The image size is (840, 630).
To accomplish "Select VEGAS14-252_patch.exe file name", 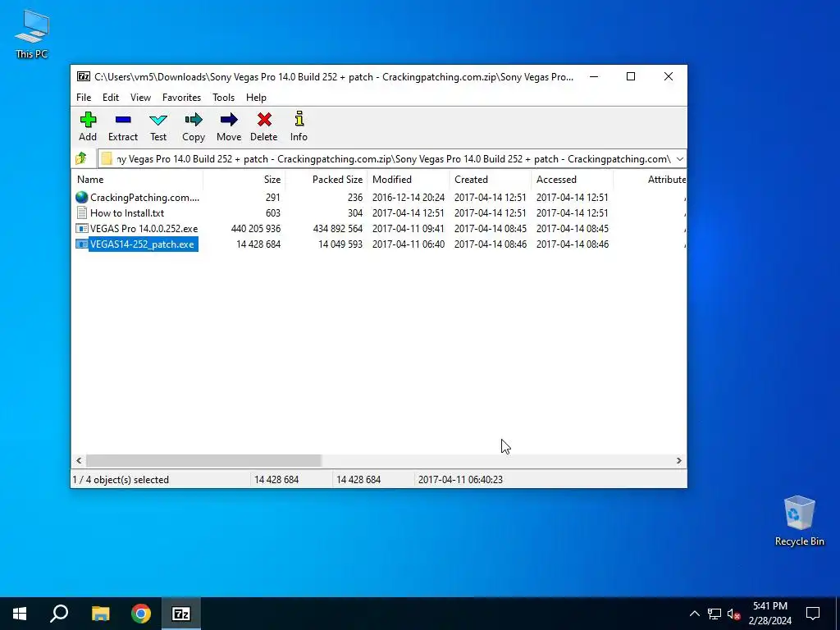I will pos(142,244).
